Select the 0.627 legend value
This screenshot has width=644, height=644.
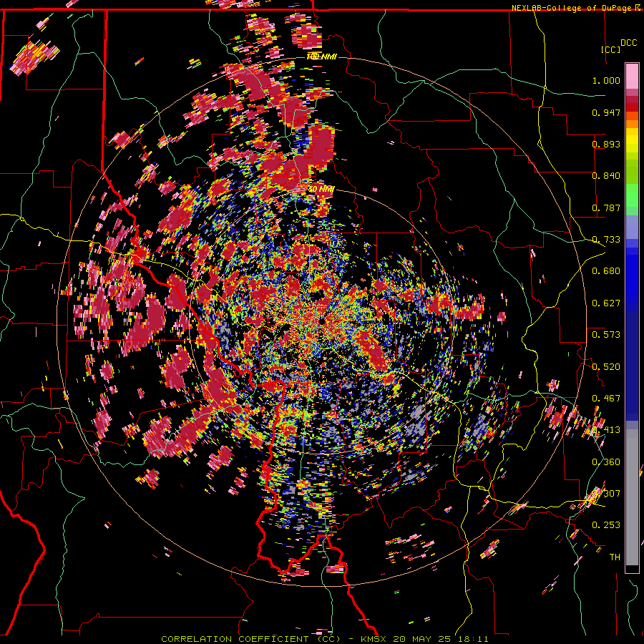click(606, 303)
